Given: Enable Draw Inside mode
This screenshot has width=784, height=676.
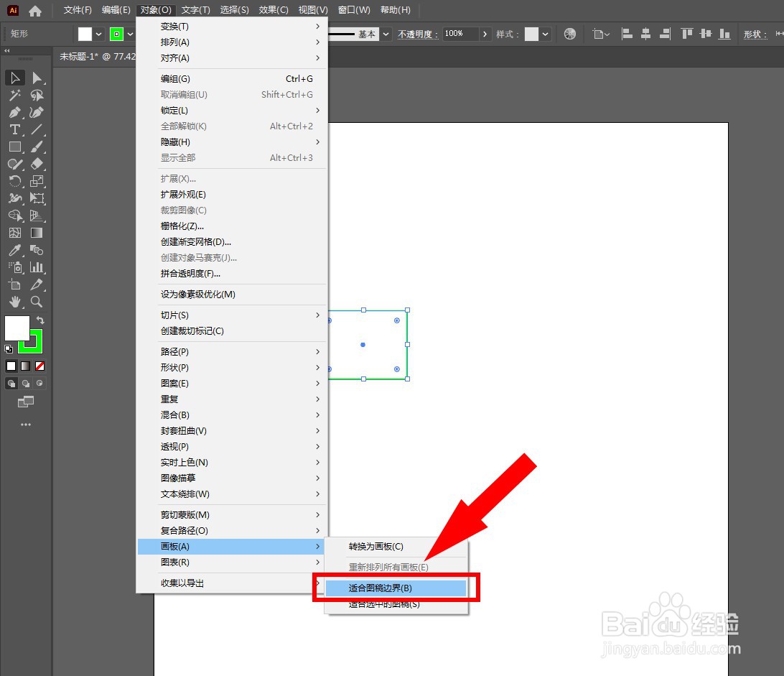Looking at the screenshot, I should click(39, 384).
